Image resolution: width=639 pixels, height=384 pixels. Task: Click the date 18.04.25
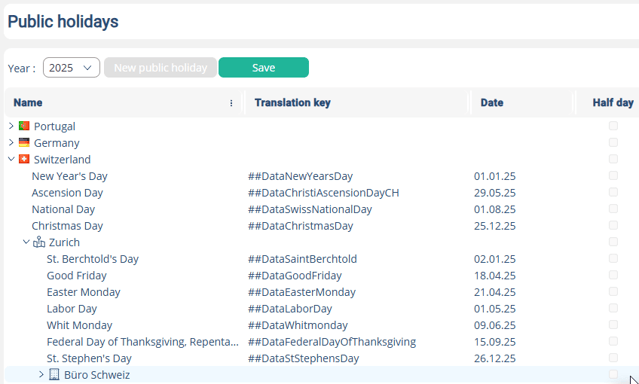494,276
